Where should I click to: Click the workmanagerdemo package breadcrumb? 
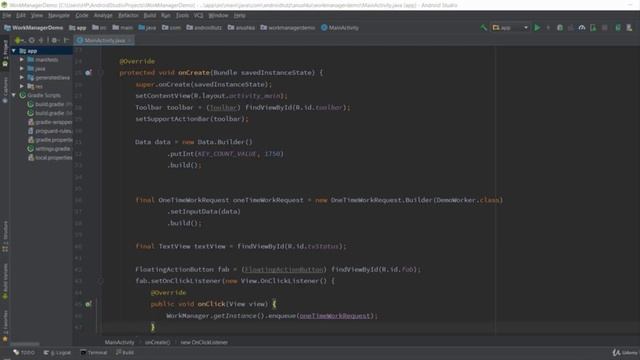click(288, 28)
